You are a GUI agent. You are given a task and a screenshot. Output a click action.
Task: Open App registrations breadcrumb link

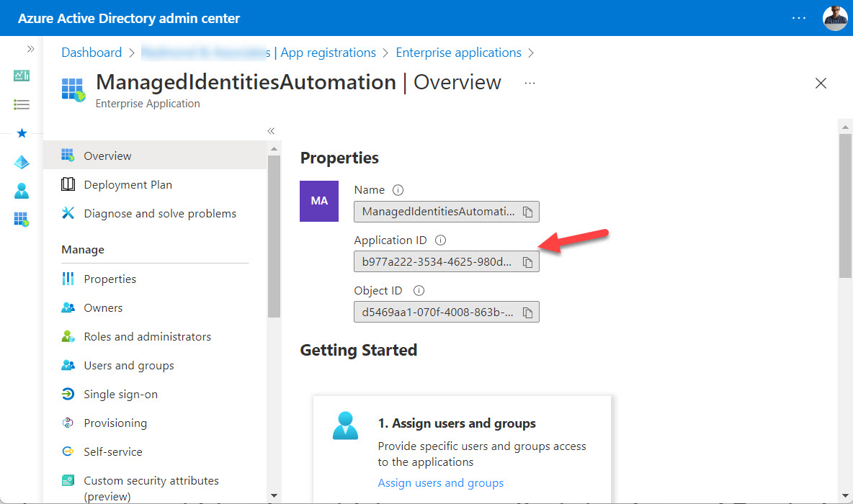point(328,52)
